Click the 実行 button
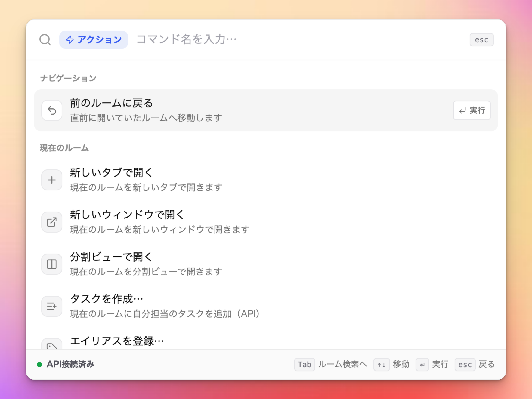Screen dimensions: 532x399 pyautogui.click(x=472, y=110)
